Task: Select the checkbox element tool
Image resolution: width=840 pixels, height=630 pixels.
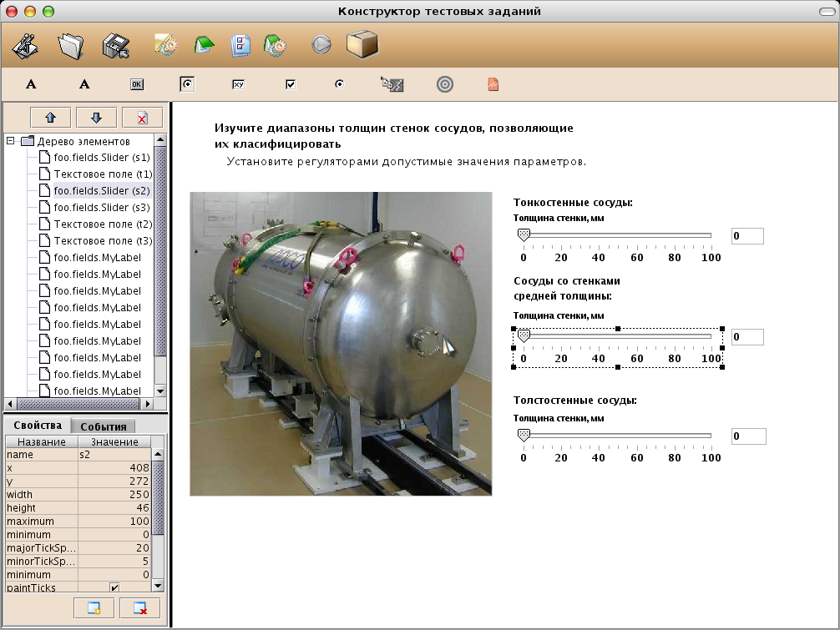Action: 291,84
